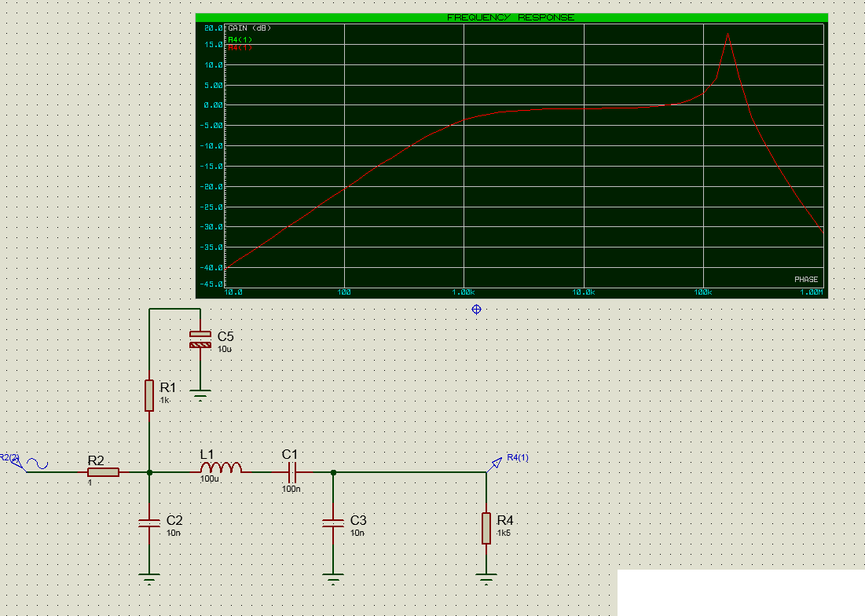This screenshot has width=865, height=616.
Task: Click the 0.00 gain axis tick
Action: click(x=213, y=105)
